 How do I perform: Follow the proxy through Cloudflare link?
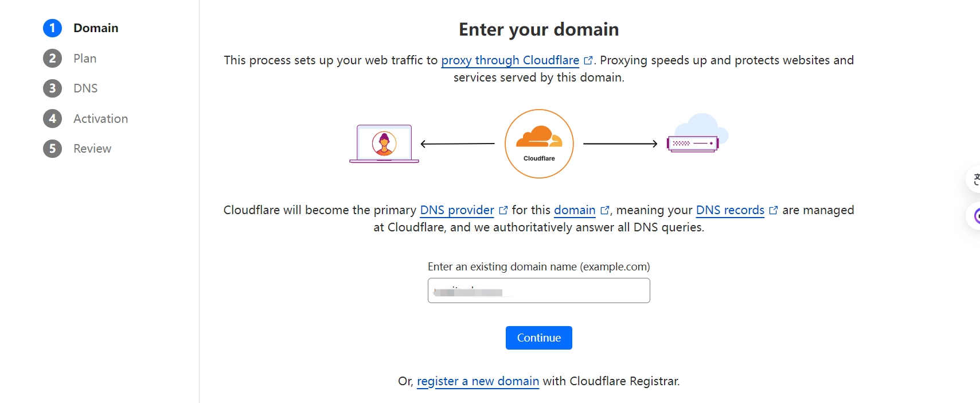(x=510, y=60)
